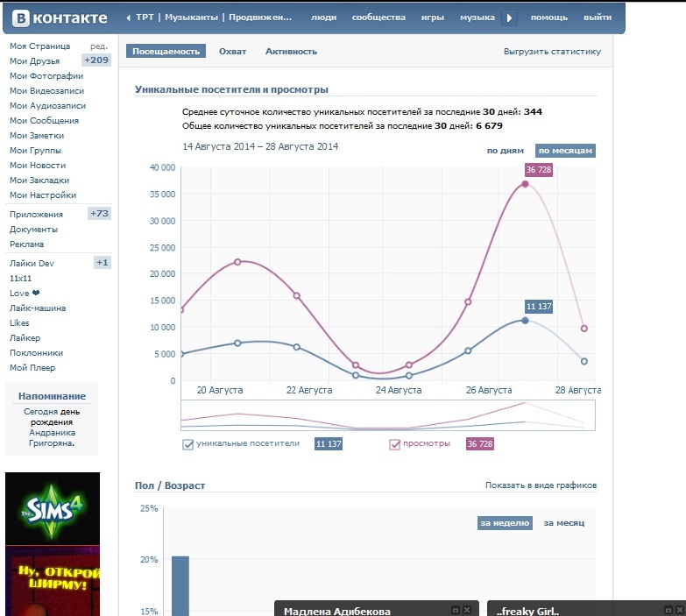Click the Мадлена Адибекова chat title
Viewport: 686px width, 616px height.
tap(337, 611)
